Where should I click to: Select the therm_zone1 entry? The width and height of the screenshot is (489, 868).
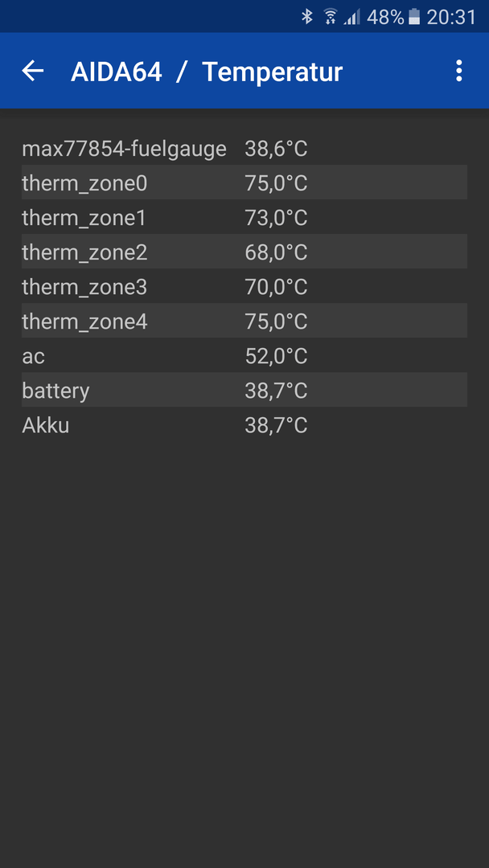(x=244, y=218)
